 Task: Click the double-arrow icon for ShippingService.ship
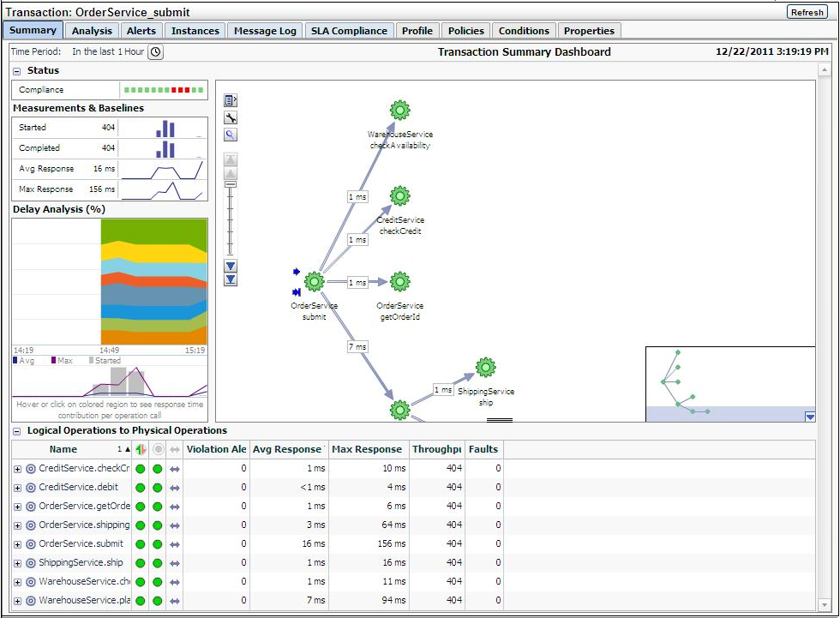tap(175, 563)
